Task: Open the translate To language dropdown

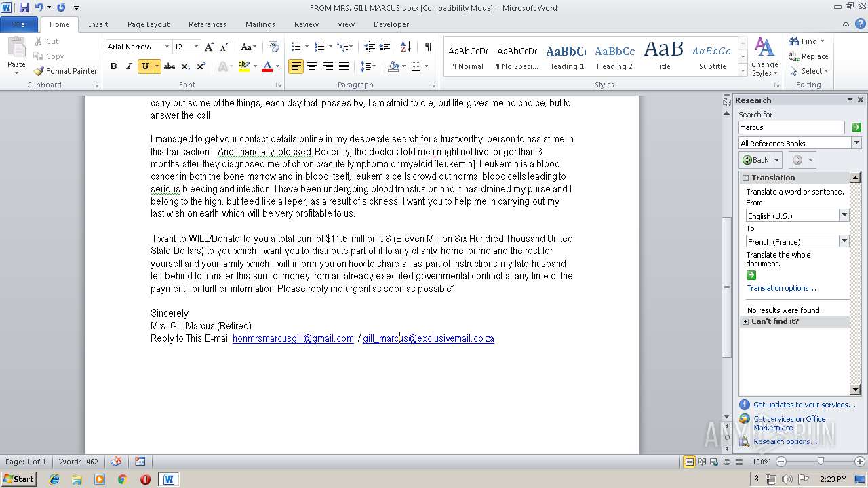Action: [x=844, y=241]
